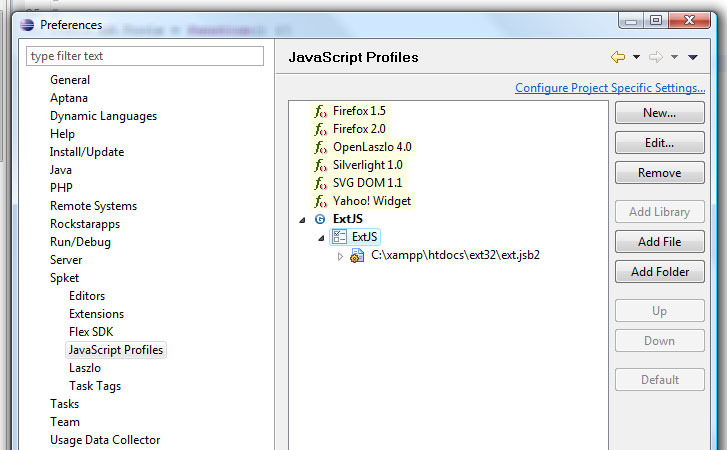Click the OpenLaszlo 4.0 profile icon
Viewport: 727px width, 450px height.
click(320, 147)
